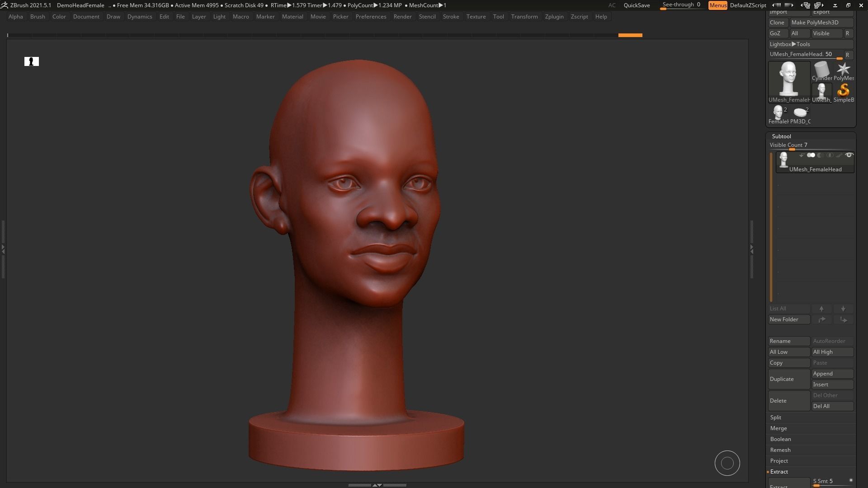Adjust the Visible Count slider
Viewport: 868px width, 488px height.
click(811, 145)
